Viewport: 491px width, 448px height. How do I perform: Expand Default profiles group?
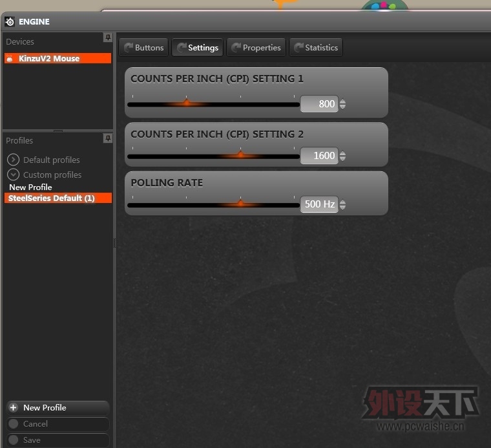tap(13, 160)
